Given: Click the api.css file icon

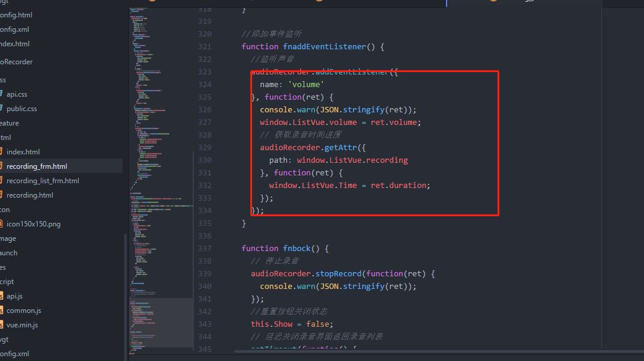Looking at the screenshot, I should pyautogui.click(x=1, y=94).
